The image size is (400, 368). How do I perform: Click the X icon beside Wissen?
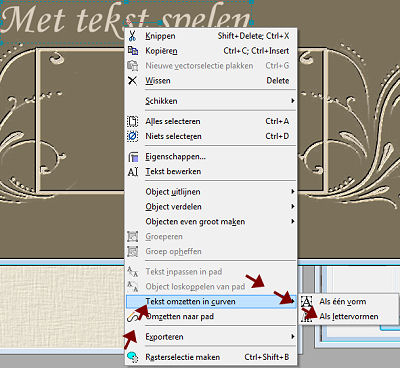click(x=132, y=80)
